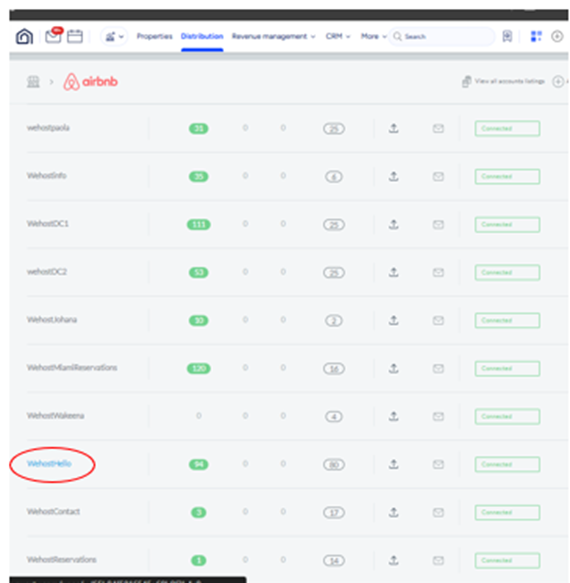
Task: Expand the More dropdown menu
Action: coord(373,36)
